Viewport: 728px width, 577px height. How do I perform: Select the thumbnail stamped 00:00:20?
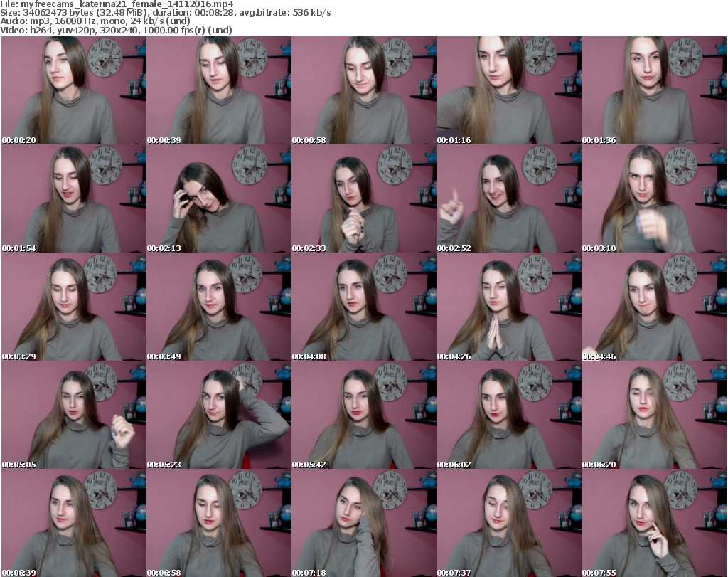pyautogui.click(x=74, y=90)
